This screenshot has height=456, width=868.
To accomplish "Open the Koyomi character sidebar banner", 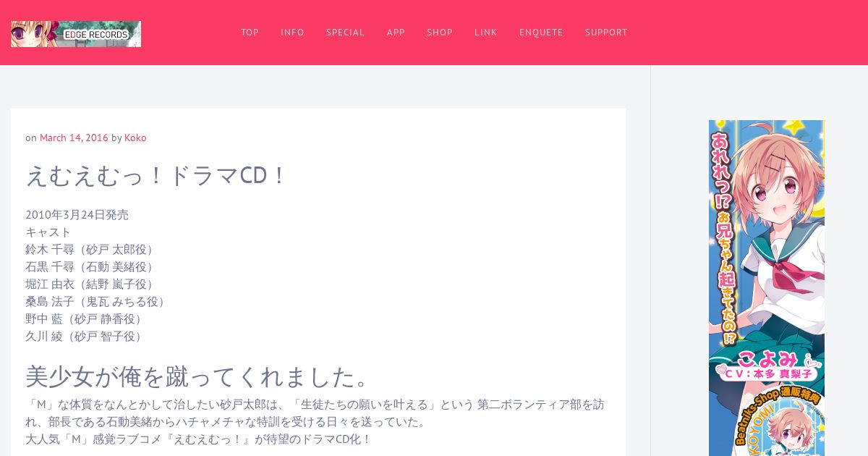I will (767, 288).
